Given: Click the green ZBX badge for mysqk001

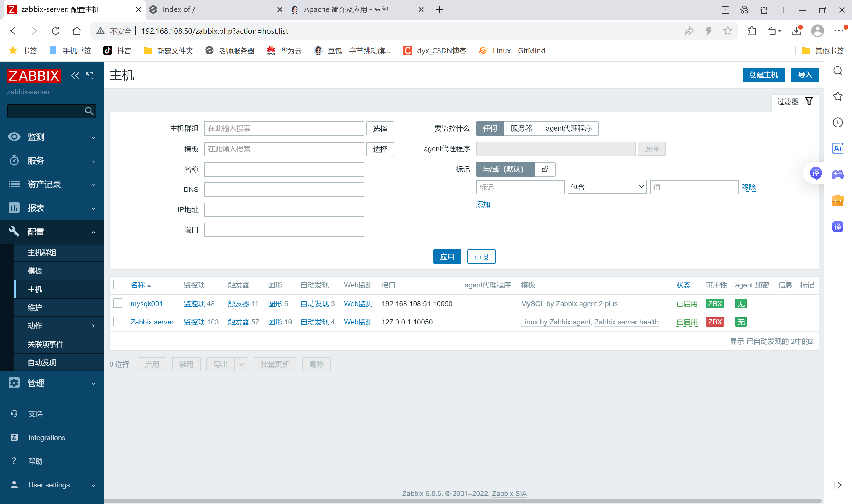Looking at the screenshot, I should pos(714,304).
